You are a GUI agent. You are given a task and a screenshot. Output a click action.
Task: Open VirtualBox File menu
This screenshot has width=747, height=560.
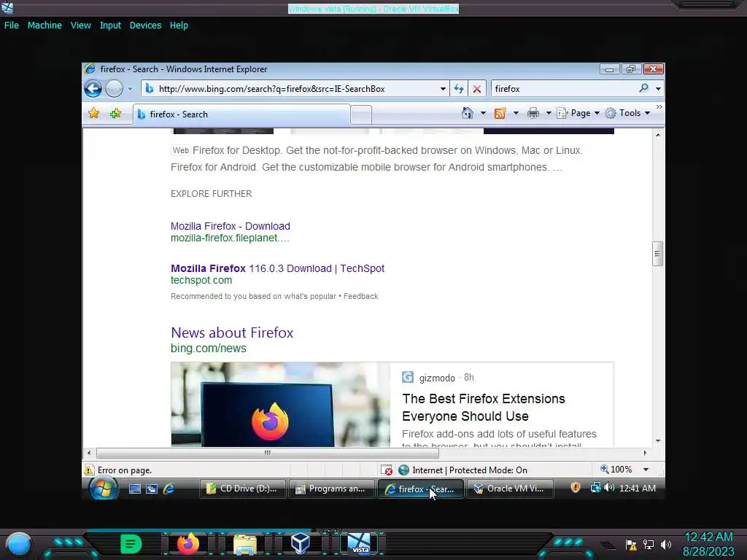click(12, 26)
